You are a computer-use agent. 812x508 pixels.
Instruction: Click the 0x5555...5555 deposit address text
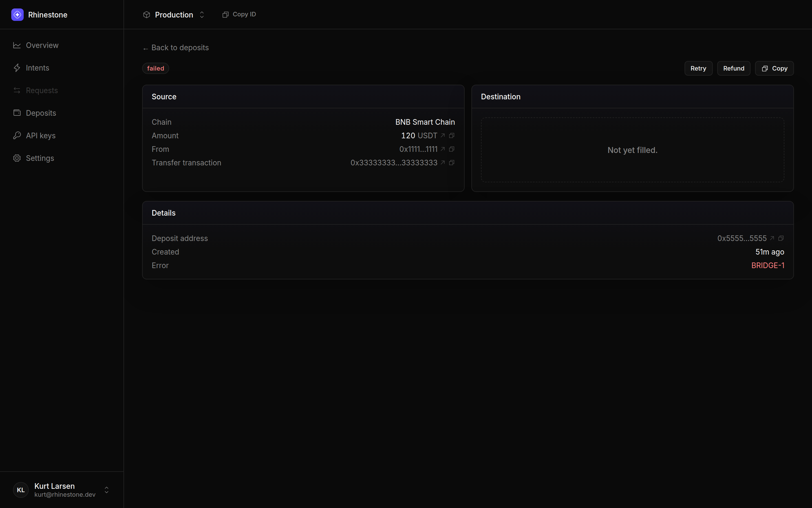coord(742,238)
